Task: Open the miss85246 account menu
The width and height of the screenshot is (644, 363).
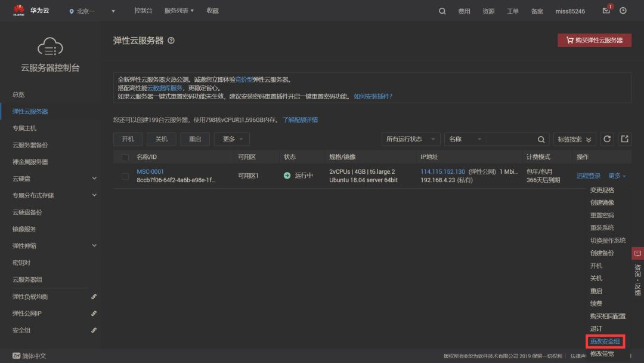Action: coord(570,11)
